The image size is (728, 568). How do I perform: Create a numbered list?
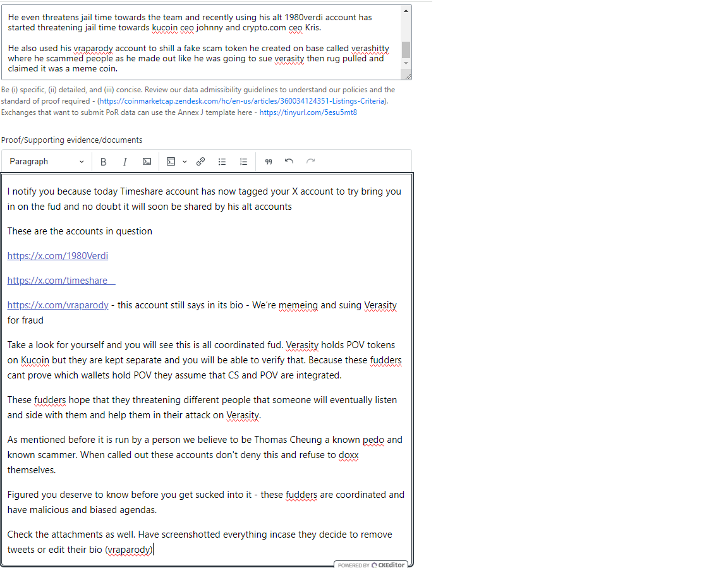243,162
